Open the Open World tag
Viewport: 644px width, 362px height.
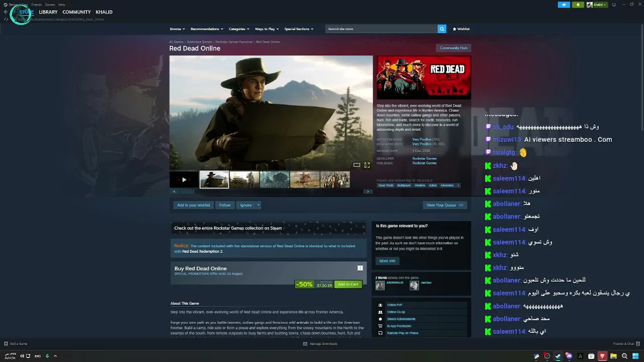386,186
